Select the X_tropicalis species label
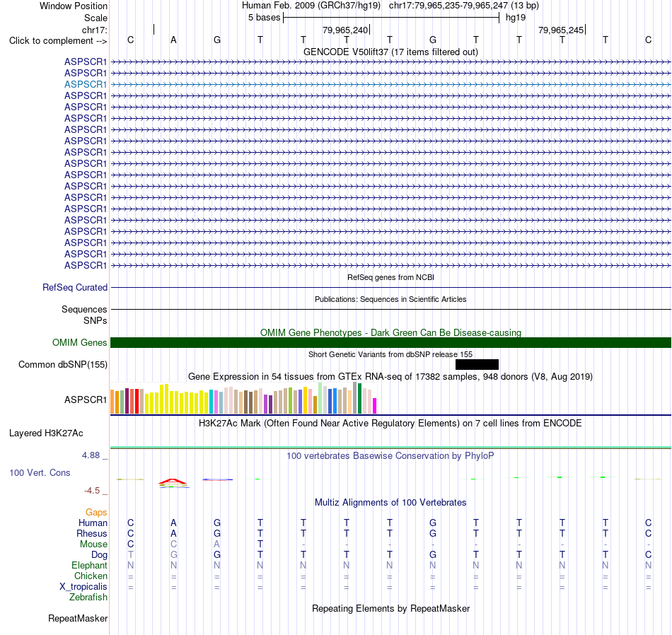The width and height of the screenshot is (672, 635). point(83,587)
